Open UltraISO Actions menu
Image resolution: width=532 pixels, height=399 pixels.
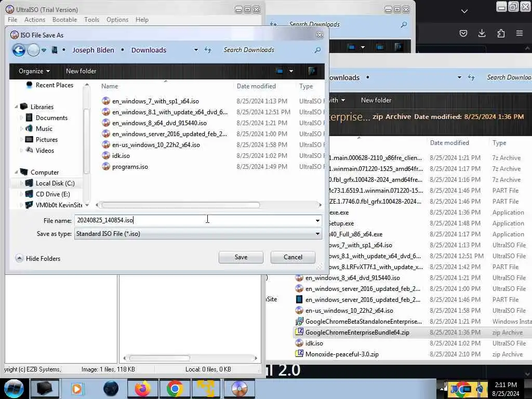click(x=35, y=20)
